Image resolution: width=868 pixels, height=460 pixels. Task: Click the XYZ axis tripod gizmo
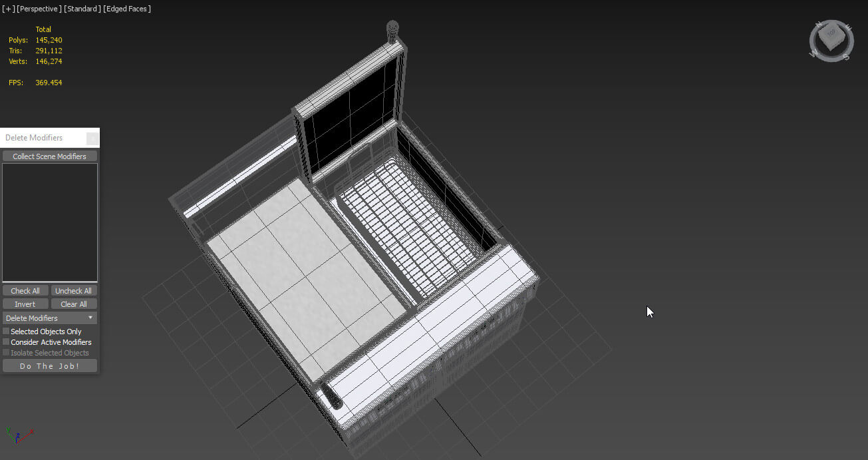click(18, 435)
